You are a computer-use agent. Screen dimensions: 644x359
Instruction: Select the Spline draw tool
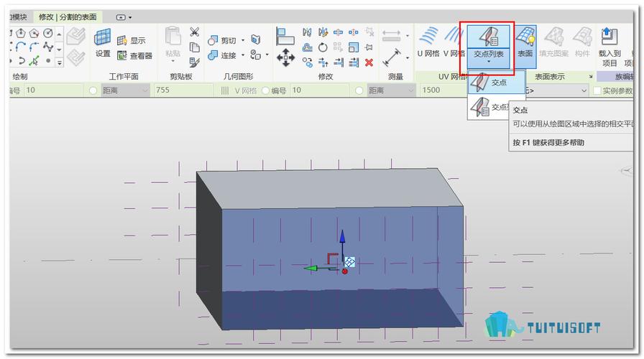click(48, 47)
